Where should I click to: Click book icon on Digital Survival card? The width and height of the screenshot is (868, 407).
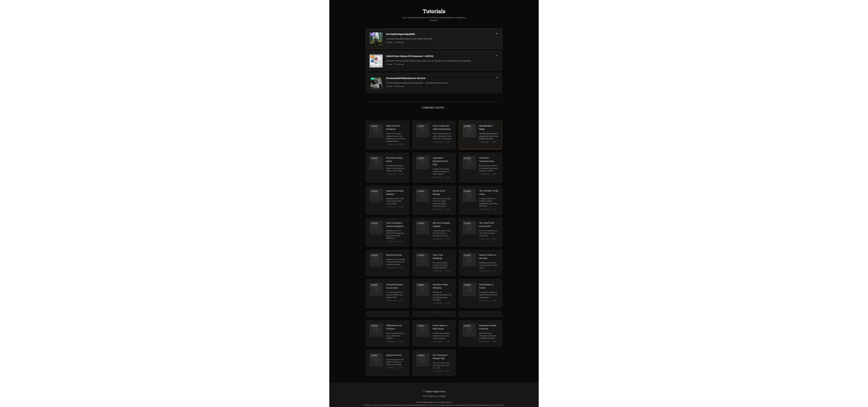[376, 360]
